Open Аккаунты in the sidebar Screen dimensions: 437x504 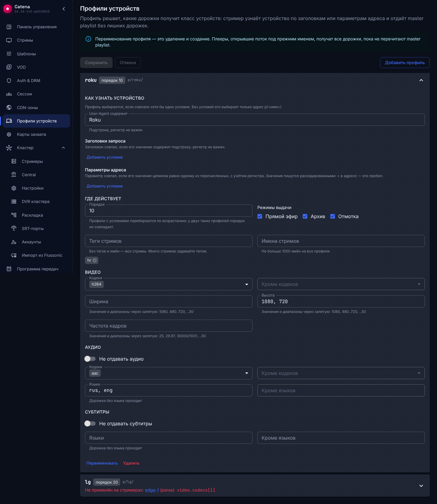click(36, 242)
